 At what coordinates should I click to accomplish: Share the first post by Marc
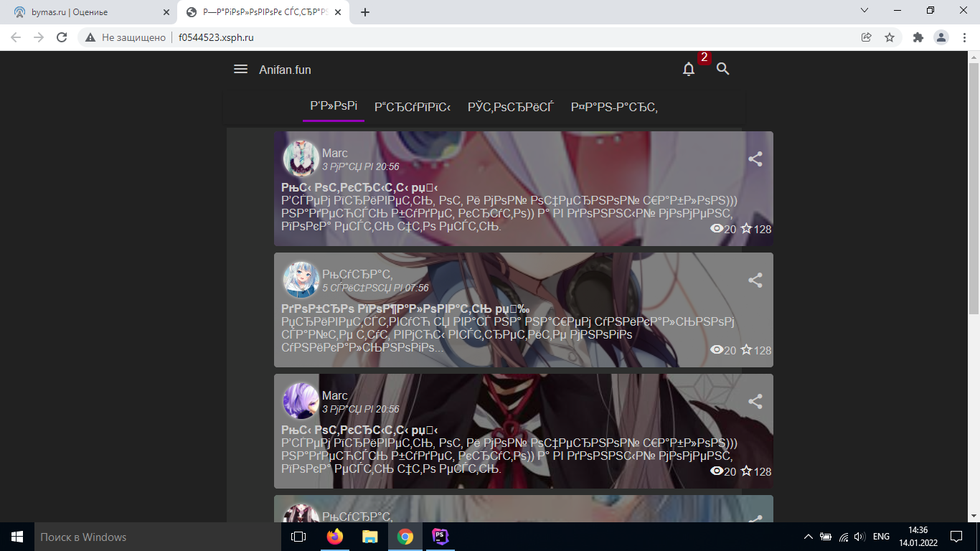click(x=755, y=159)
